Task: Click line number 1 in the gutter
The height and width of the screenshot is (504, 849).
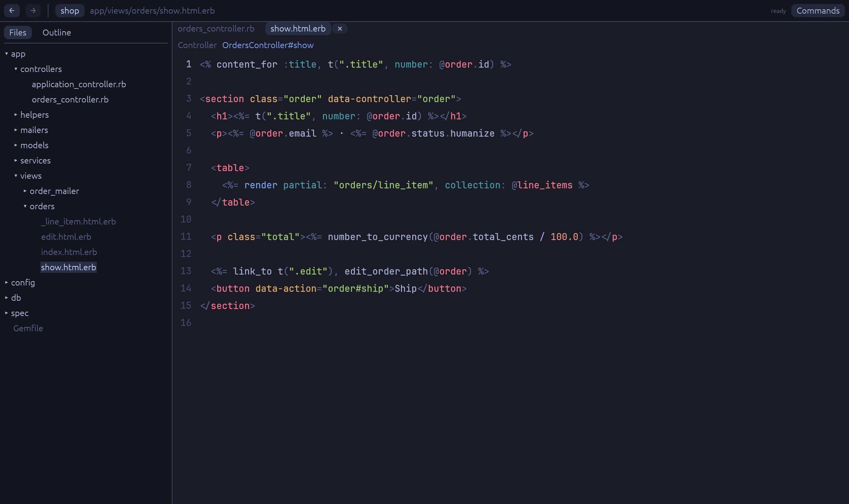Action: tap(189, 64)
